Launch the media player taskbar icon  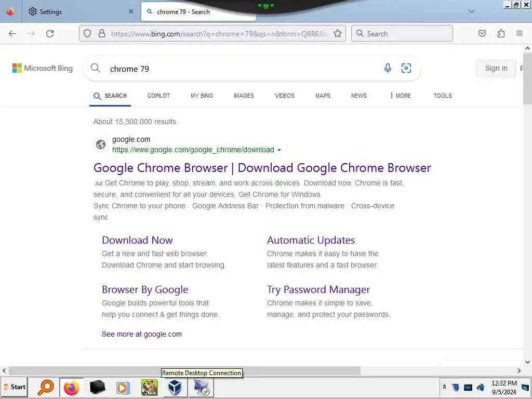123,388
